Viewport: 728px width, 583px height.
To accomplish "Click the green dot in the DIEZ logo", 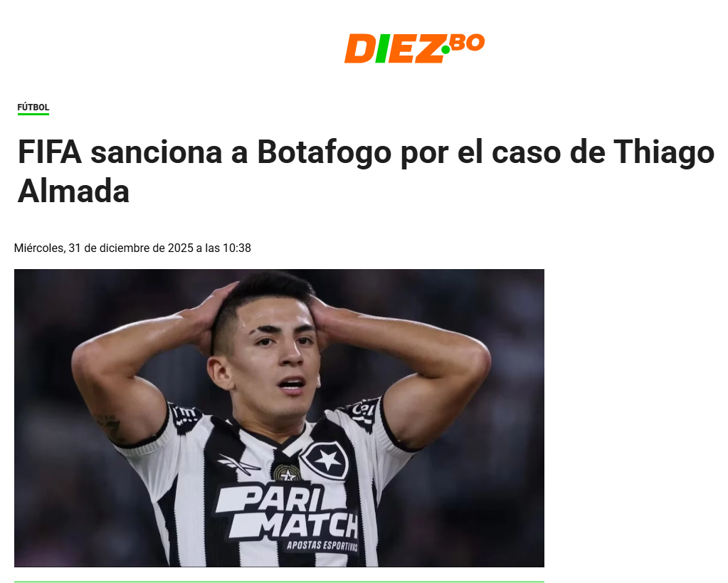I will (x=445, y=50).
